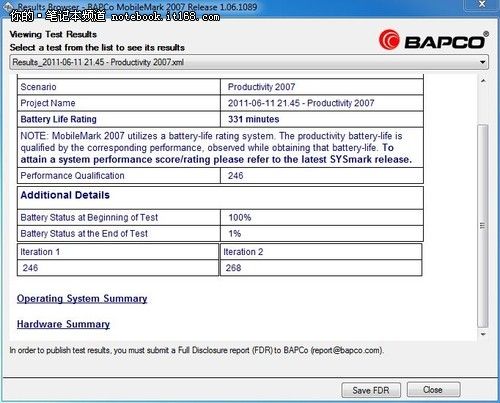Click the scrollbar down arrow
Viewport: 500px width, 403px height.
tap(483, 334)
